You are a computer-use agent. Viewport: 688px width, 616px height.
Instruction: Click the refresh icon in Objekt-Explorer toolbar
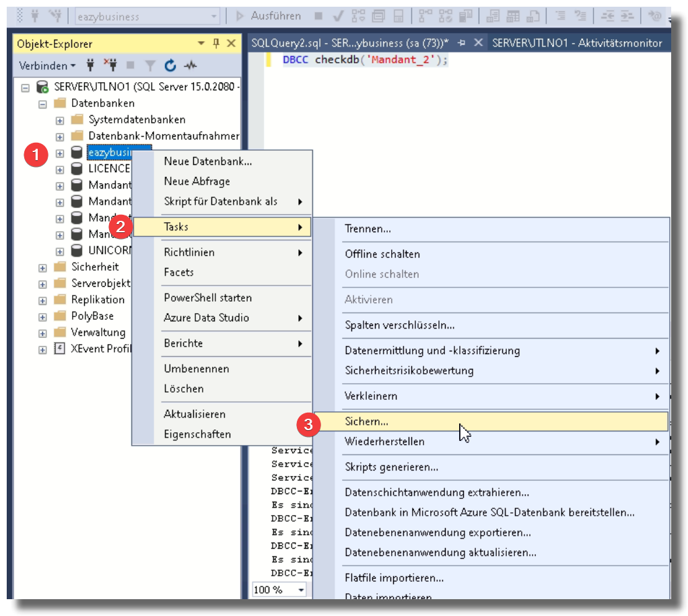170,66
